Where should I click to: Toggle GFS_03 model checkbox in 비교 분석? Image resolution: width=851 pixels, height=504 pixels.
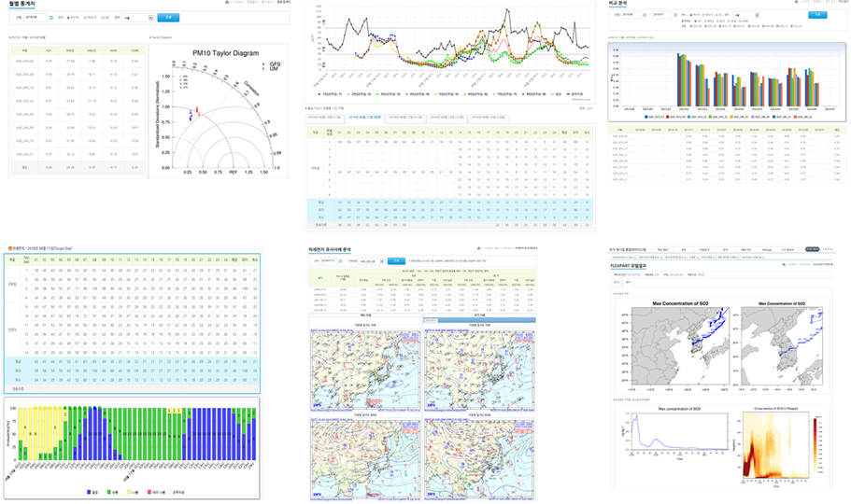691,26
